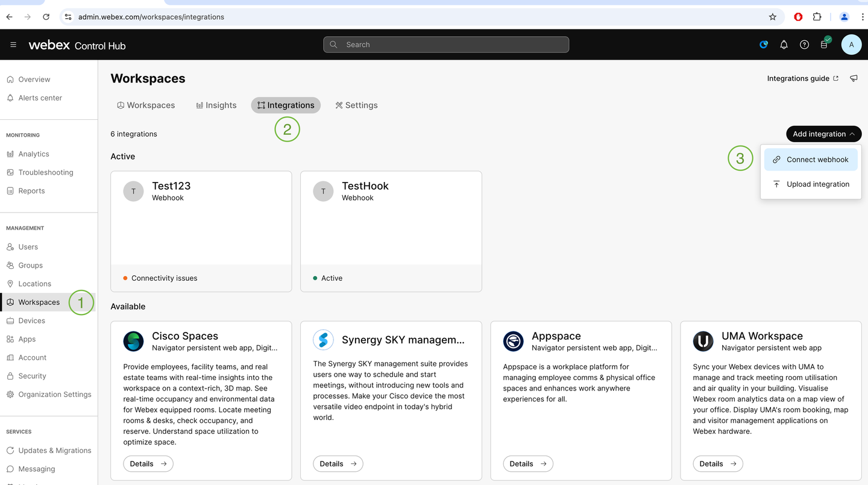
Task: Open the help question-mark icon
Action: [804, 45]
